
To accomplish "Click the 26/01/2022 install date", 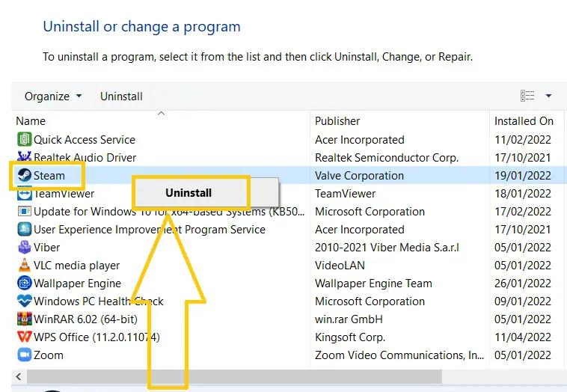I will tap(523, 283).
